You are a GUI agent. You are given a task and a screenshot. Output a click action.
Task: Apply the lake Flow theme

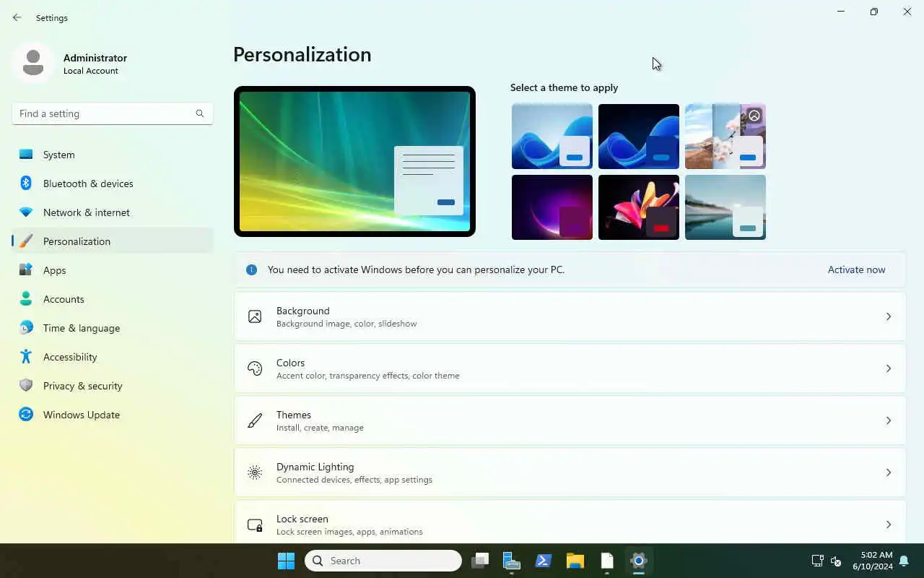click(725, 207)
